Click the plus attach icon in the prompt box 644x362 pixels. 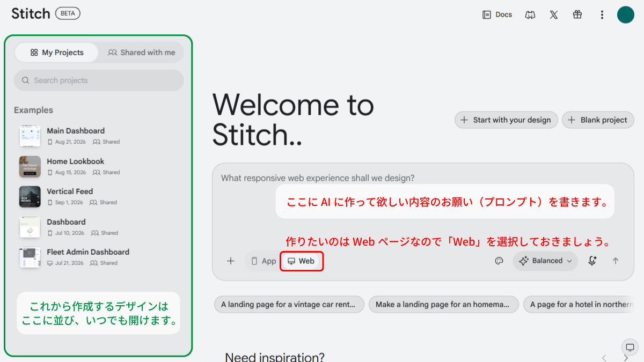point(231,261)
